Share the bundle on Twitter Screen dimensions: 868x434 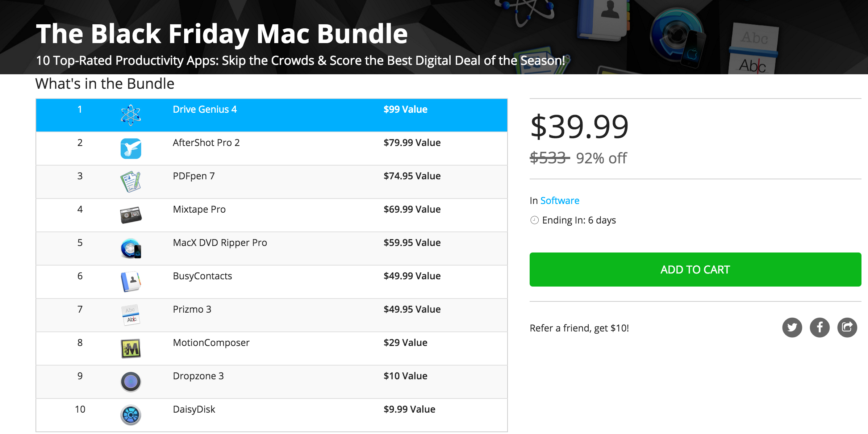[x=792, y=327]
